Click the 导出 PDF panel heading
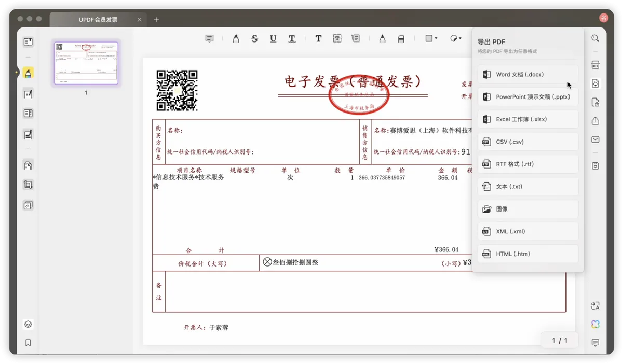Image resolution: width=623 pixels, height=364 pixels. pos(491,41)
